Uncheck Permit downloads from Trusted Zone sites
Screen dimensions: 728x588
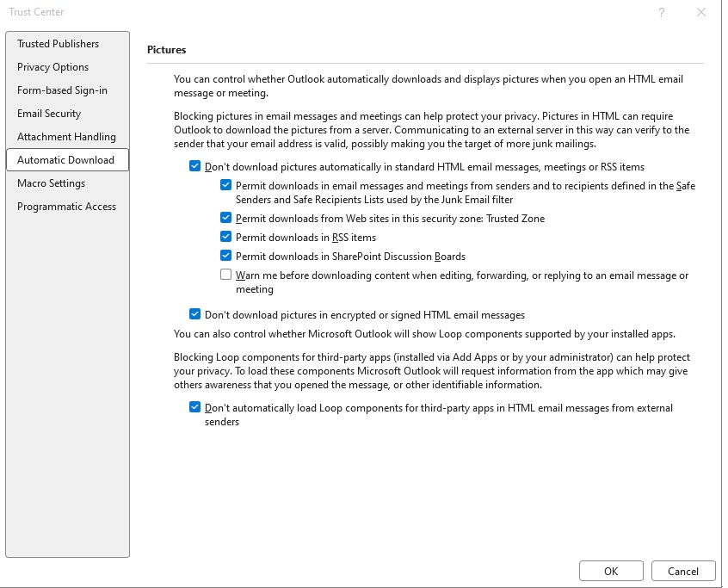pyautogui.click(x=225, y=218)
